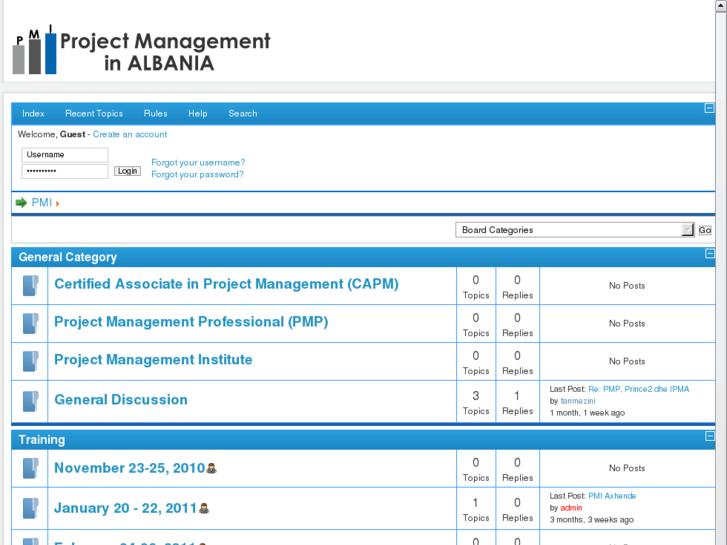
Task: Open the Search menu item
Action: tap(242, 114)
